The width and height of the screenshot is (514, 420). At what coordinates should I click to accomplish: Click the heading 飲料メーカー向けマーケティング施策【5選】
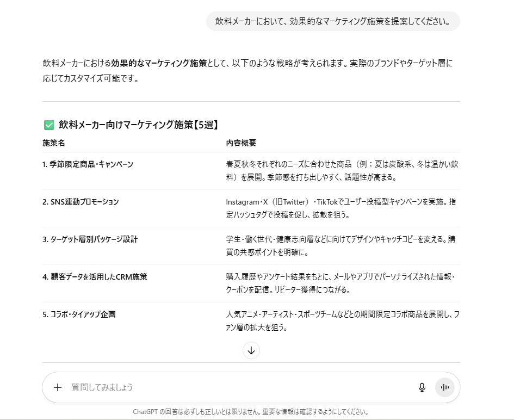point(138,125)
